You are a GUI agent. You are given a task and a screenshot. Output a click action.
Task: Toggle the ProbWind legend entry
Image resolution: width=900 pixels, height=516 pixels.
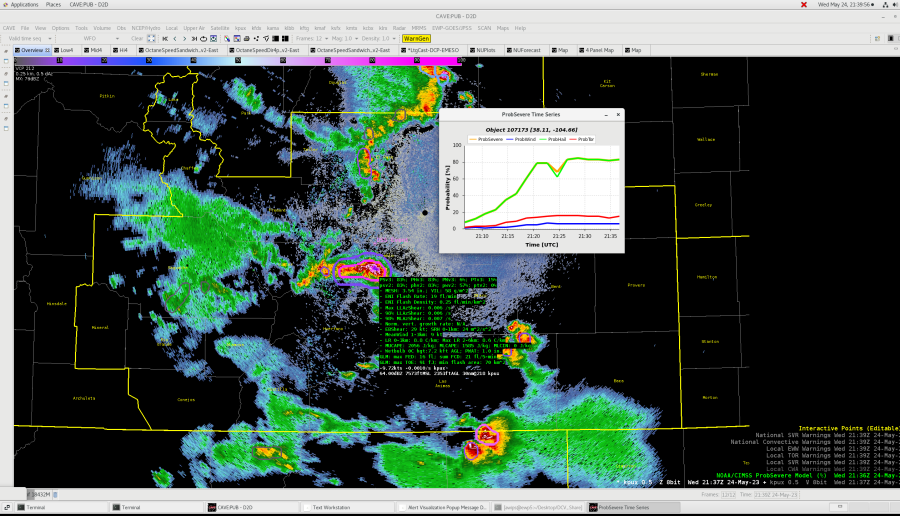[x=522, y=139]
